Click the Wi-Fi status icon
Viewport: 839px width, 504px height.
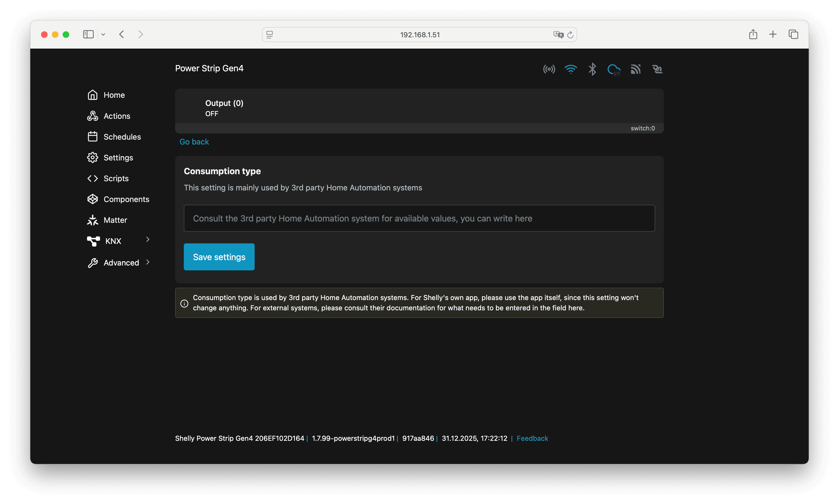[571, 69]
